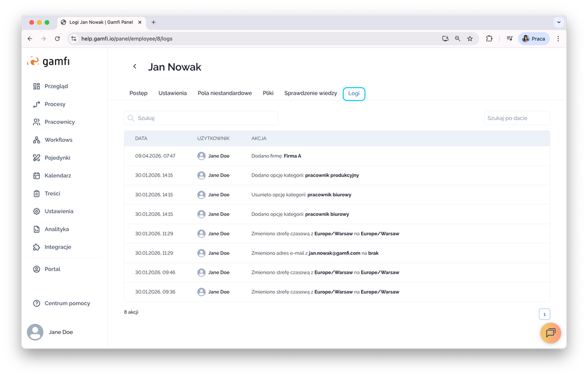Expand the tab search dropdown arrow

click(558, 22)
